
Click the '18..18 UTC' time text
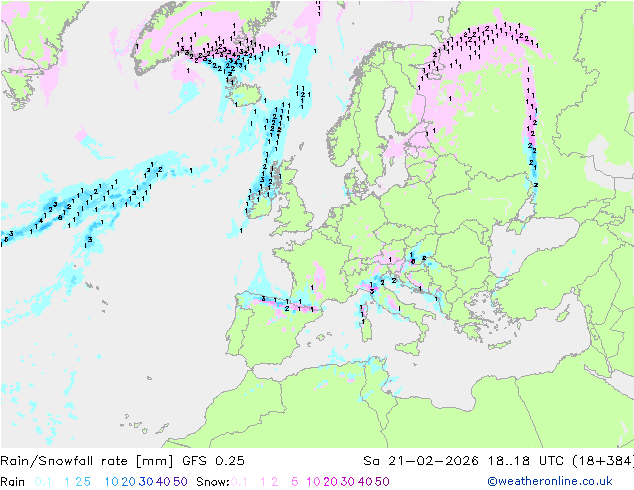coord(526,461)
